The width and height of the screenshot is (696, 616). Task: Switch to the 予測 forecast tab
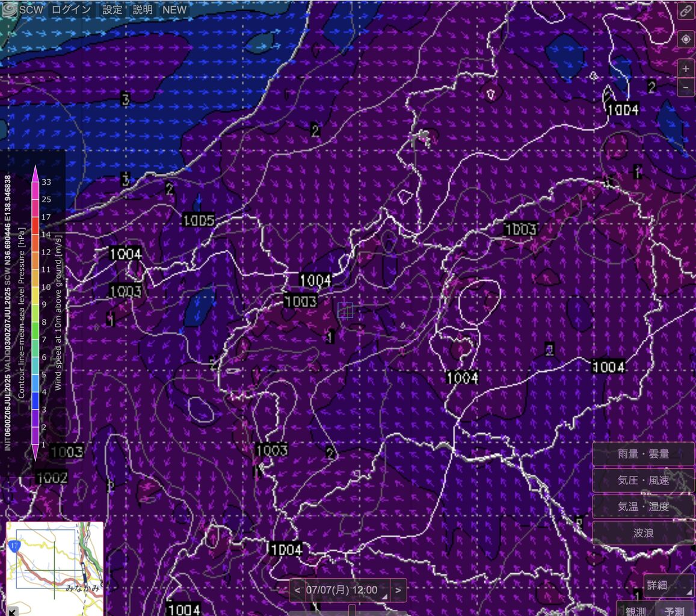tap(674, 610)
